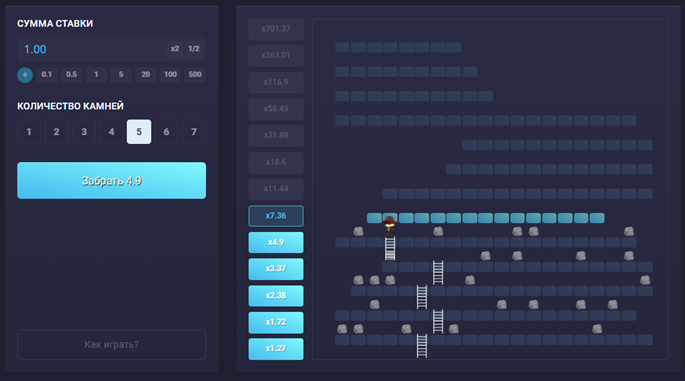Select the 100 bet preset
The height and width of the screenshot is (381, 685).
(x=170, y=74)
